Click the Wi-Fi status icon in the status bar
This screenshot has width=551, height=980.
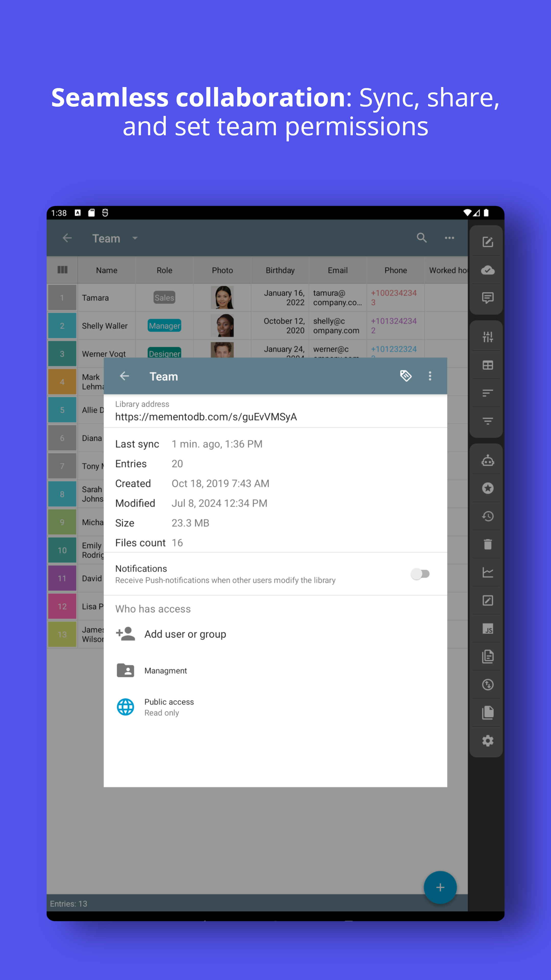[467, 213]
